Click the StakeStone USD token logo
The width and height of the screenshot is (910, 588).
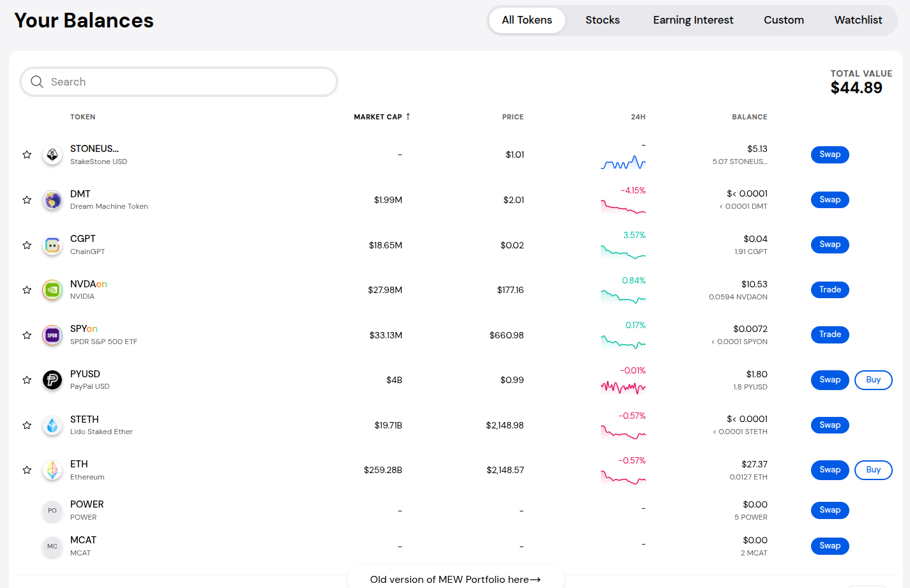tap(52, 155)
